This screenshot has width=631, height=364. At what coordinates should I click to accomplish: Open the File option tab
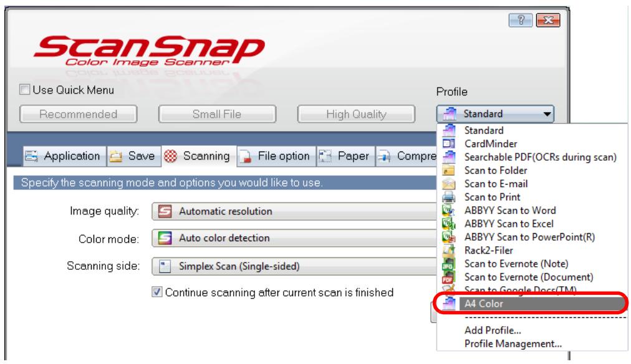click(x=276, y=156)
